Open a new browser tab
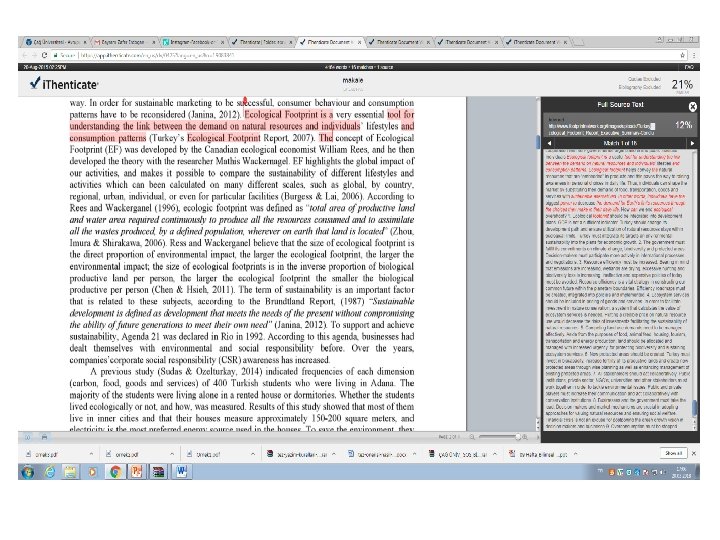The image size is (720, 540). coord(579,42)
